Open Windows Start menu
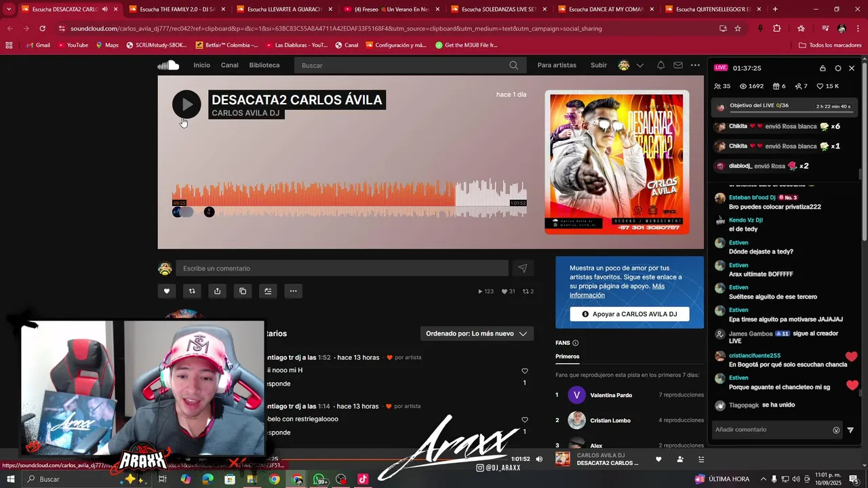This screenshot has height=488, width=868. 11,479
